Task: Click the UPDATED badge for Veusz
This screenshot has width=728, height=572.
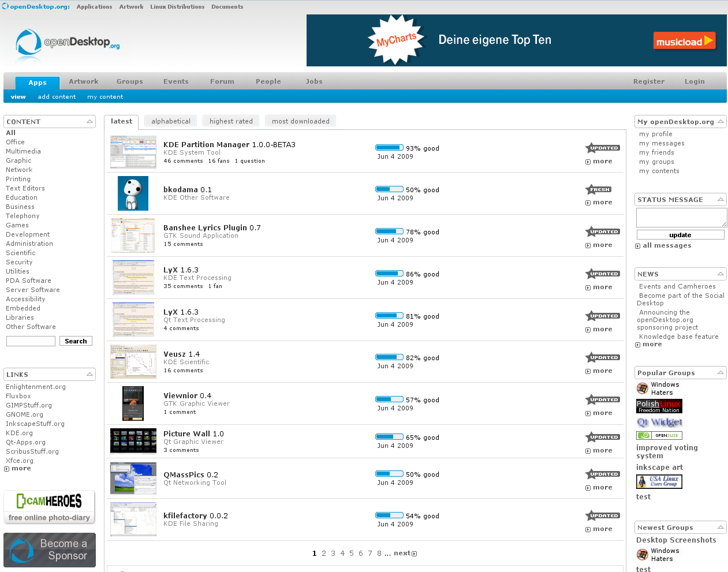Action: [x=602, y=357]
